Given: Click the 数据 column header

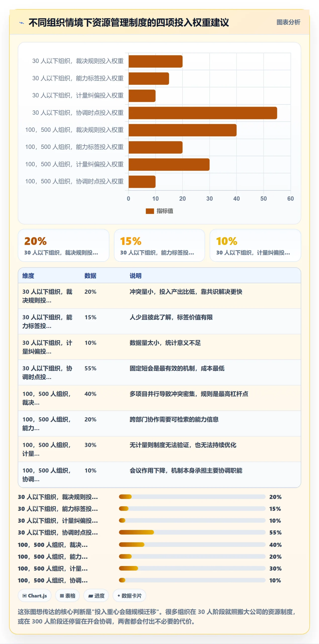Looking at the screenshot, I should [90, 276].
